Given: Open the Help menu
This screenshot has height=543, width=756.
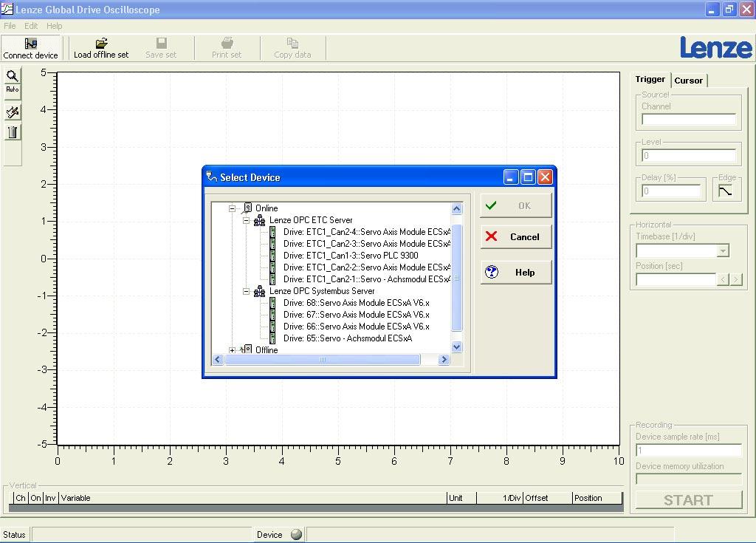Looking at the screenshot, I should 54,26.
